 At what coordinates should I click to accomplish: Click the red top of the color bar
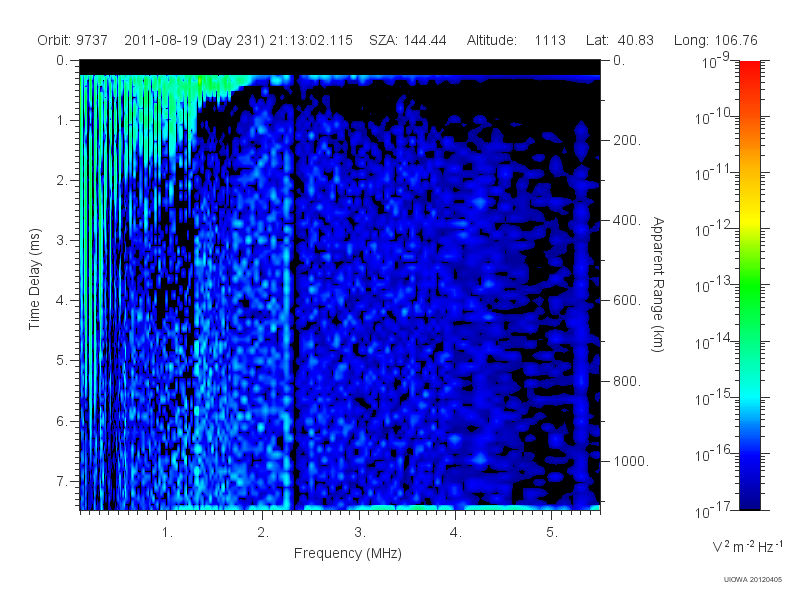click(x=749, y=69)
